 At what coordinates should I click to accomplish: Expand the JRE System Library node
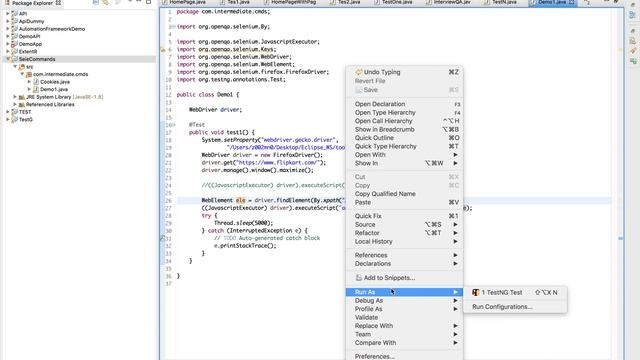pyautogui.click(x=15, y=97)
